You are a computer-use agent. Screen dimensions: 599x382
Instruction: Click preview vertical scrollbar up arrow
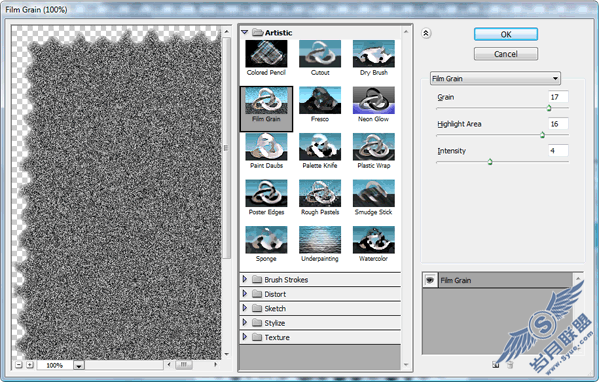(227, 32)
